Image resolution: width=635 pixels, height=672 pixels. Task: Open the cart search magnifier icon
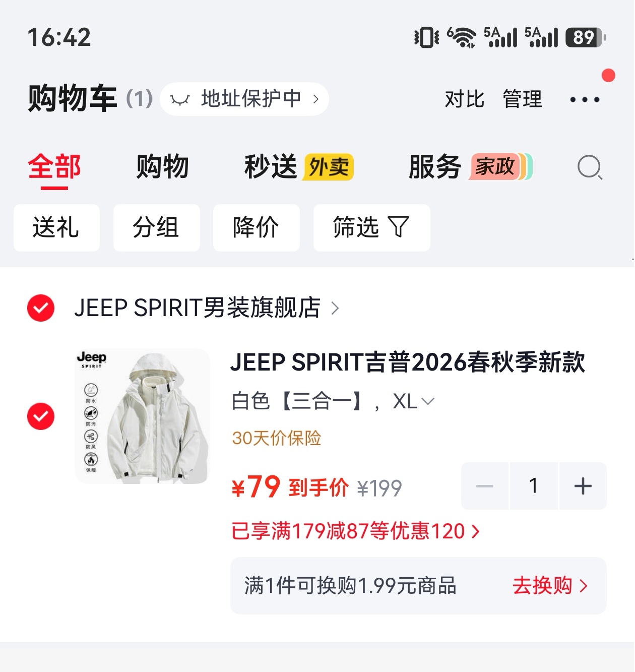590,167
